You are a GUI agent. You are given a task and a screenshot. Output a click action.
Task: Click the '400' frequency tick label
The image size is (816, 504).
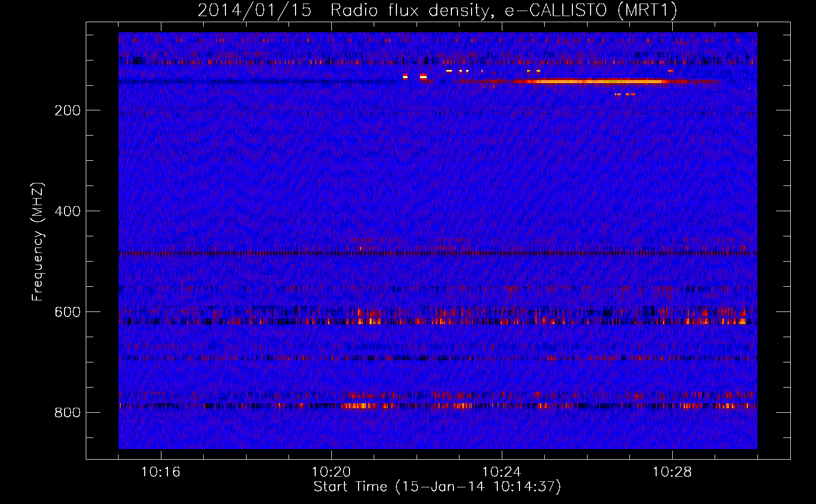pos(68,211)
